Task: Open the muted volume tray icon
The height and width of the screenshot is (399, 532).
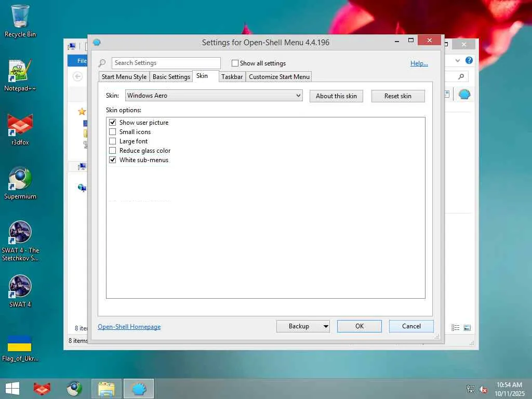Action: click(x=483, y=389)
